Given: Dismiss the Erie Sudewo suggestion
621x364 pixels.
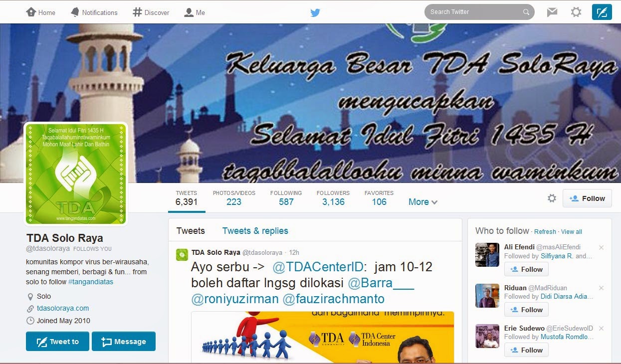Looking at the screenshot, I should (601, 328).
